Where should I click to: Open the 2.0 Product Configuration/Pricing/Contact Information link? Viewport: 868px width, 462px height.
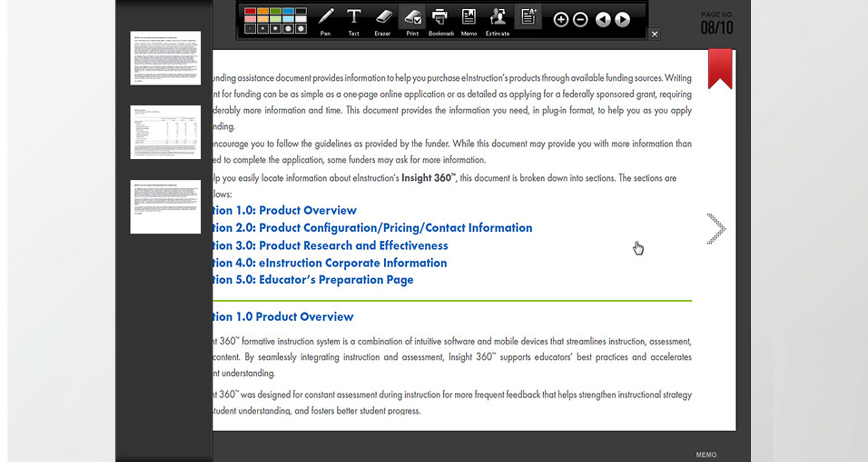pos(373,228)
